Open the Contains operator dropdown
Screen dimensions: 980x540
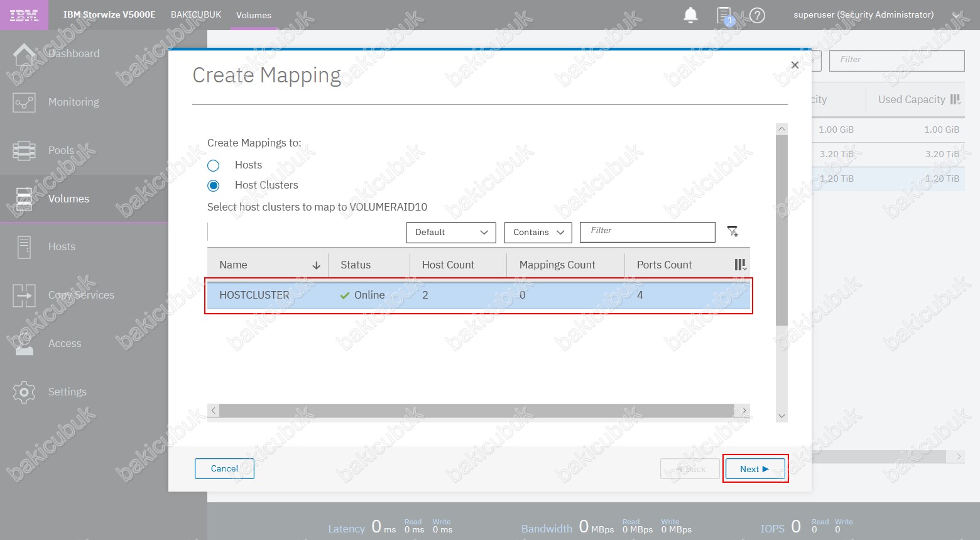[x=538, y=233]
